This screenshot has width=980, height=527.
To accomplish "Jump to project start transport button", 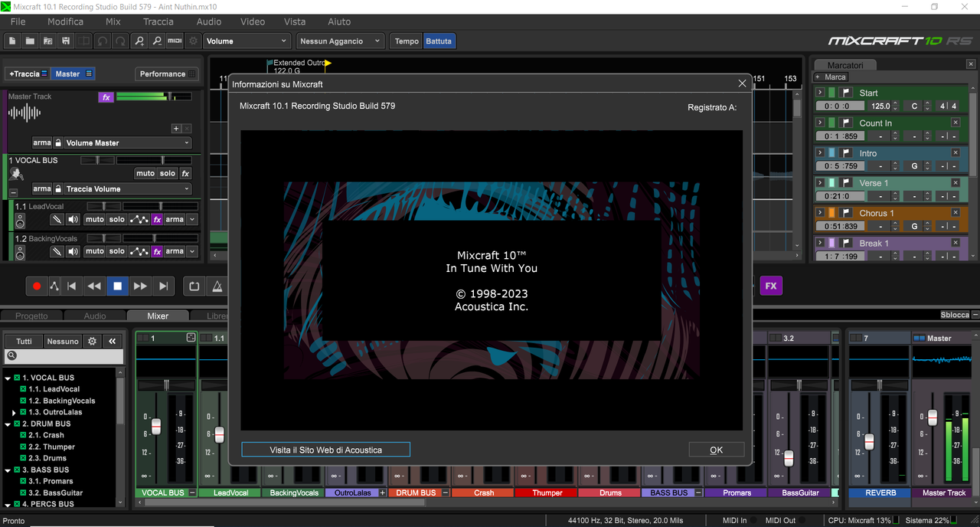I will point(72,286).
